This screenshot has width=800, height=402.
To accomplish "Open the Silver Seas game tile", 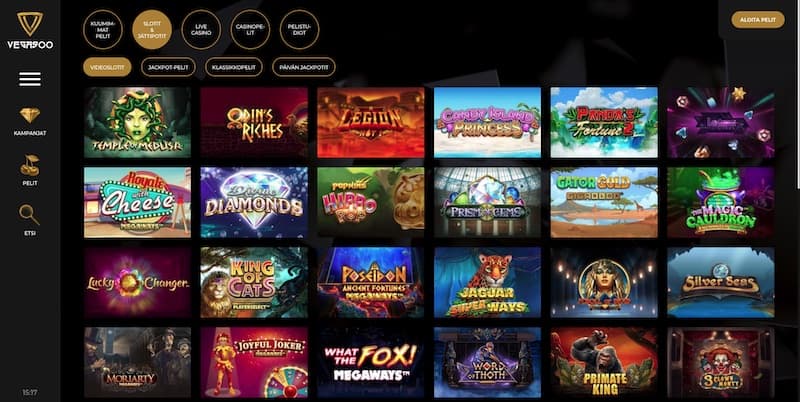I will 721,283.
